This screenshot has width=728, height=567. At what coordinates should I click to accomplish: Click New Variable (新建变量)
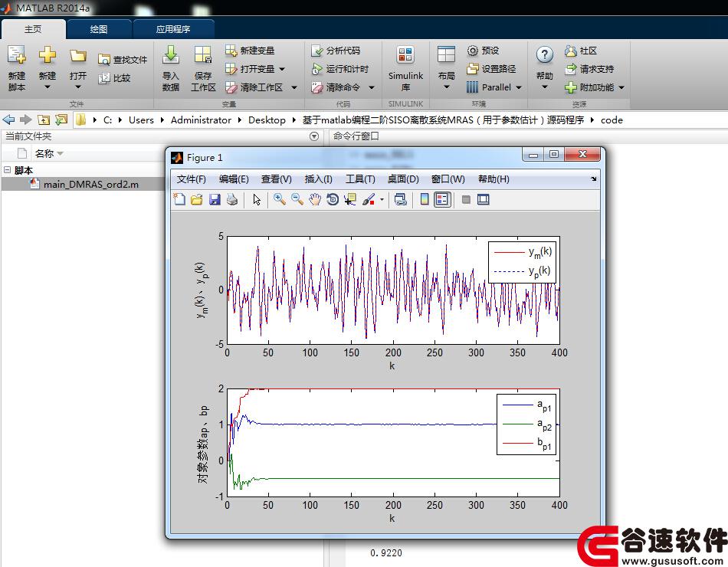pyautogui.click(x=250, y=50)
